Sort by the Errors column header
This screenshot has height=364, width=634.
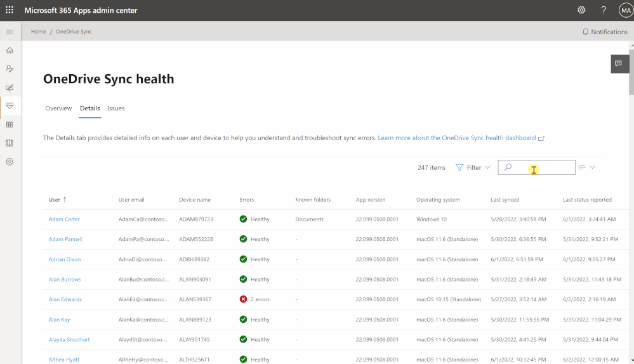coord(247,200)
